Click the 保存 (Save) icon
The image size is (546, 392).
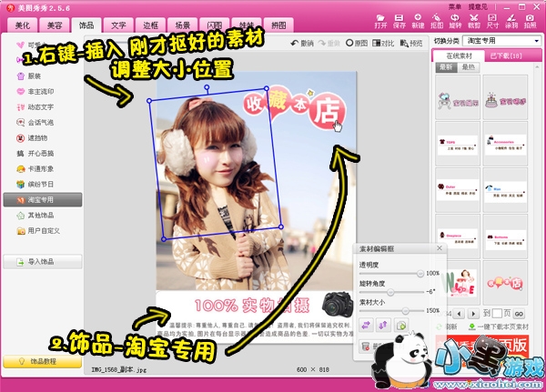399,18
